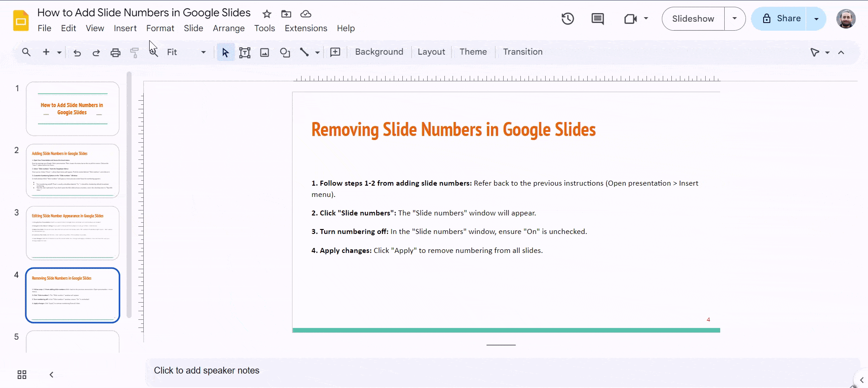Screen dimensions: 868x388
Task: Click the Redo arrow icon
Action: [x=96, y=53]
